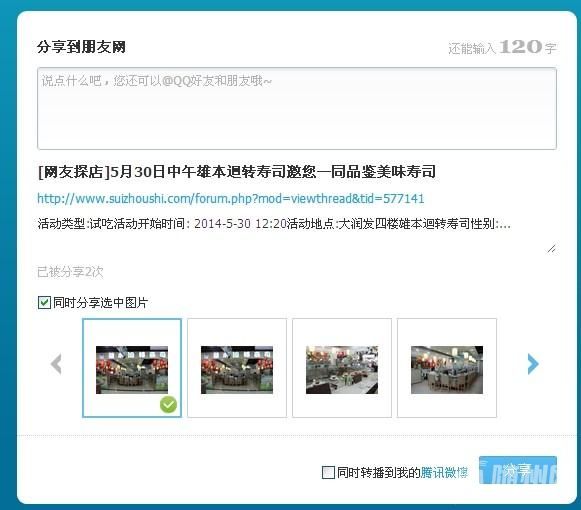
Task: Click the 已被分享2次 share count text
Action: tap(70, 272)
